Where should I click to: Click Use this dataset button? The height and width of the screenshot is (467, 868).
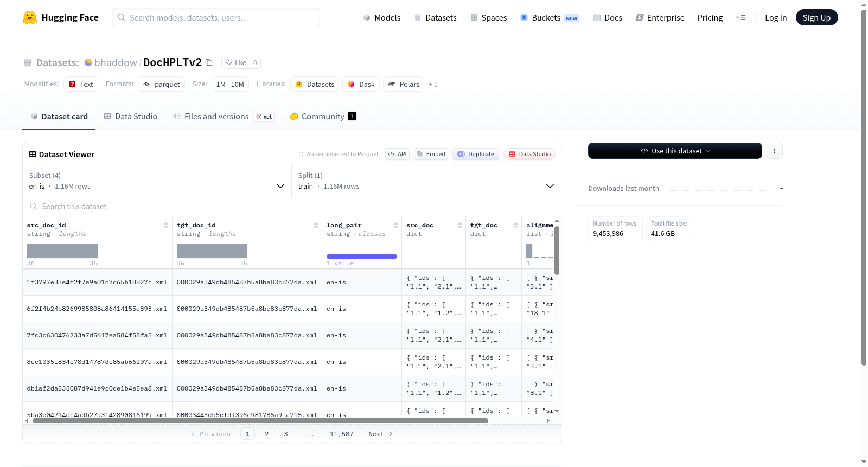(x=675, y=151)
